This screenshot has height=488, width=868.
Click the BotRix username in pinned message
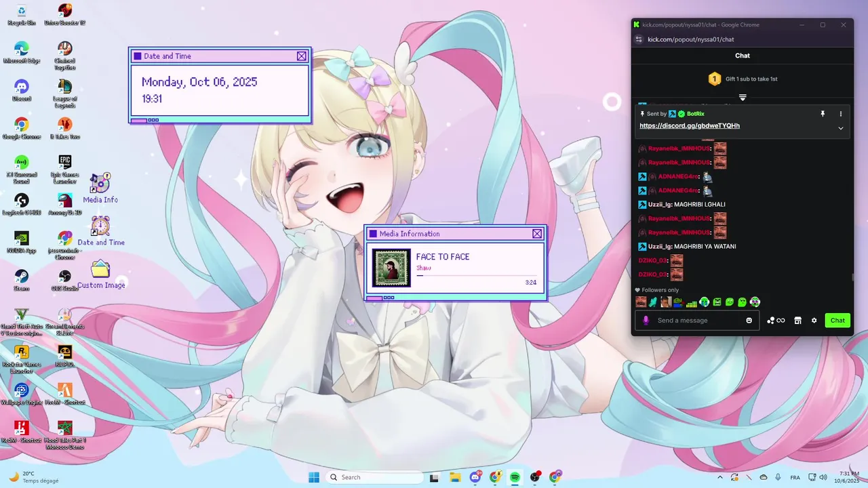coord(695,114)
